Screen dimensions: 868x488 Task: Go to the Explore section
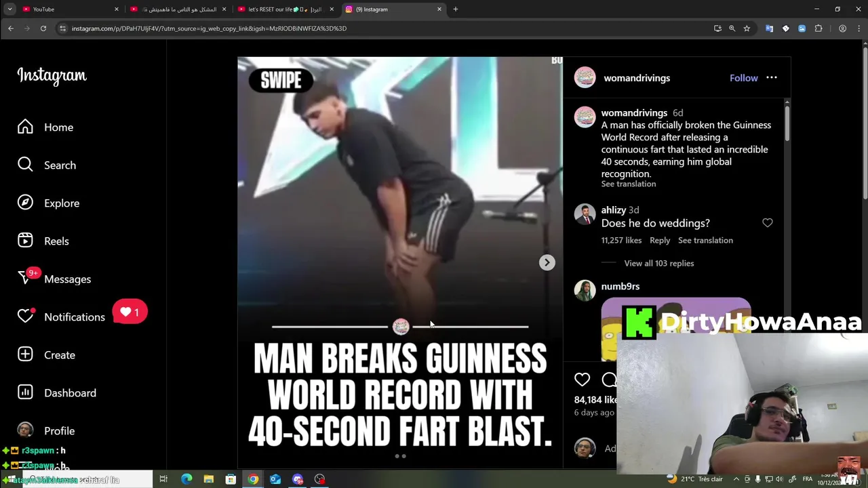(48, 203)
